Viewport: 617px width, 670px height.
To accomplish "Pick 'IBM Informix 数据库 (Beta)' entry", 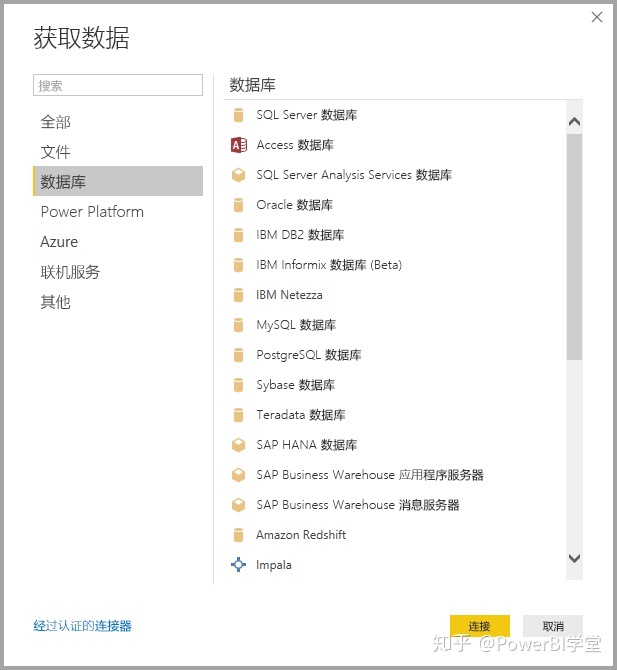I will click(395, 265).
